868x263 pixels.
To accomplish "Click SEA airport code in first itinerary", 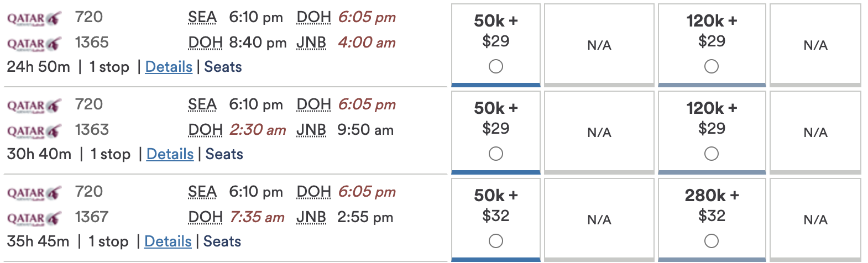I will tap(202, 18).
